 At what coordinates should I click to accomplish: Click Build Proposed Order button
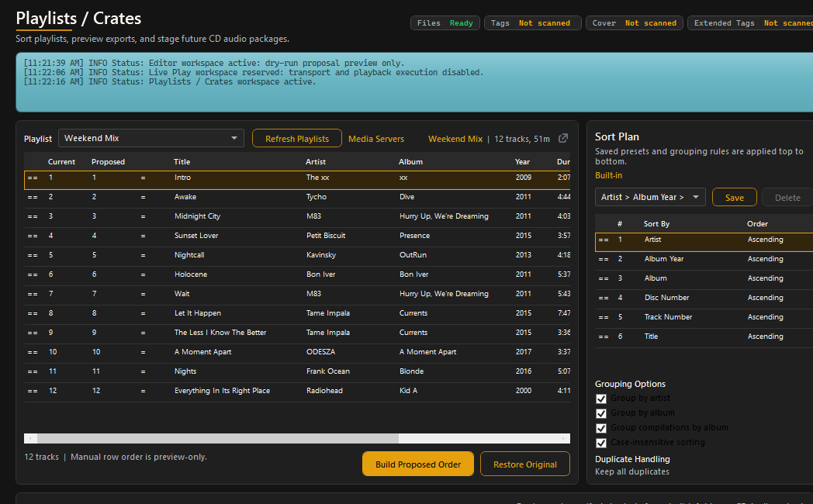pyautogui.click(x=418, y=464)
